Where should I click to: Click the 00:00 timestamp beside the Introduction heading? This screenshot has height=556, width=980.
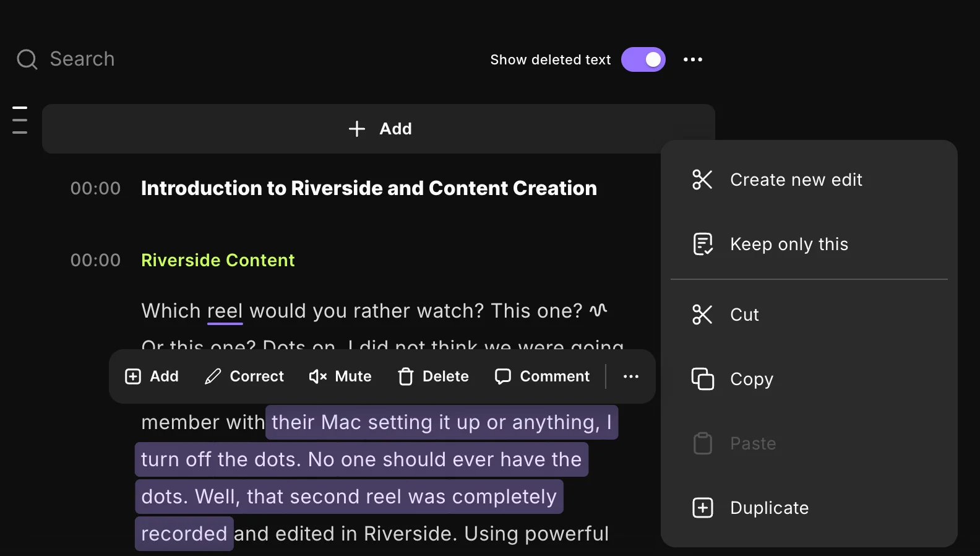click(x=95, y=188)
